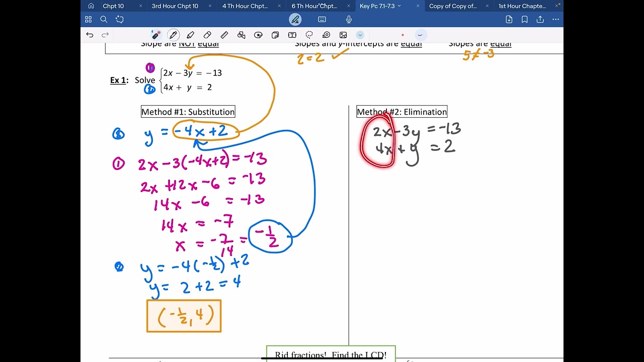Open the search magnifier
Screen dimensions: 644x362
coord(104,19)
